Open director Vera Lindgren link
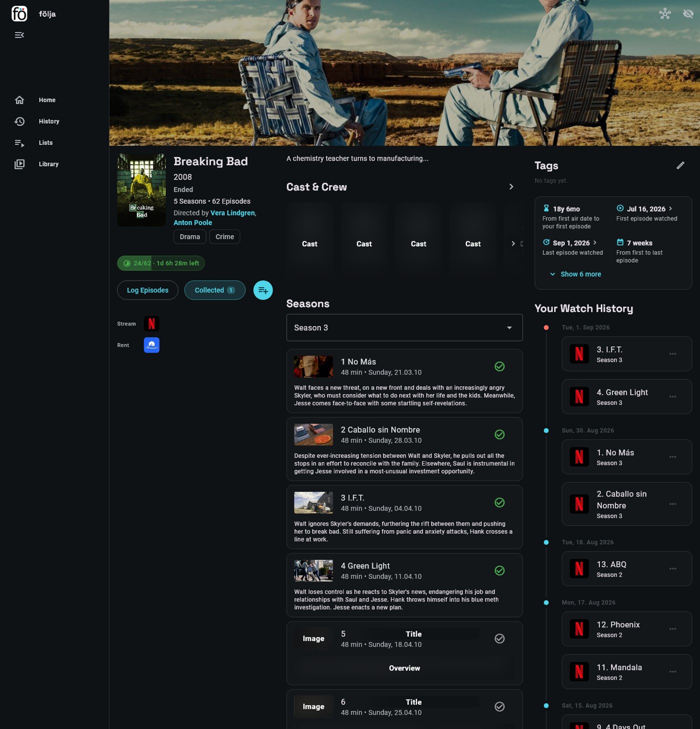700x729 pixels. coord(232,213)
